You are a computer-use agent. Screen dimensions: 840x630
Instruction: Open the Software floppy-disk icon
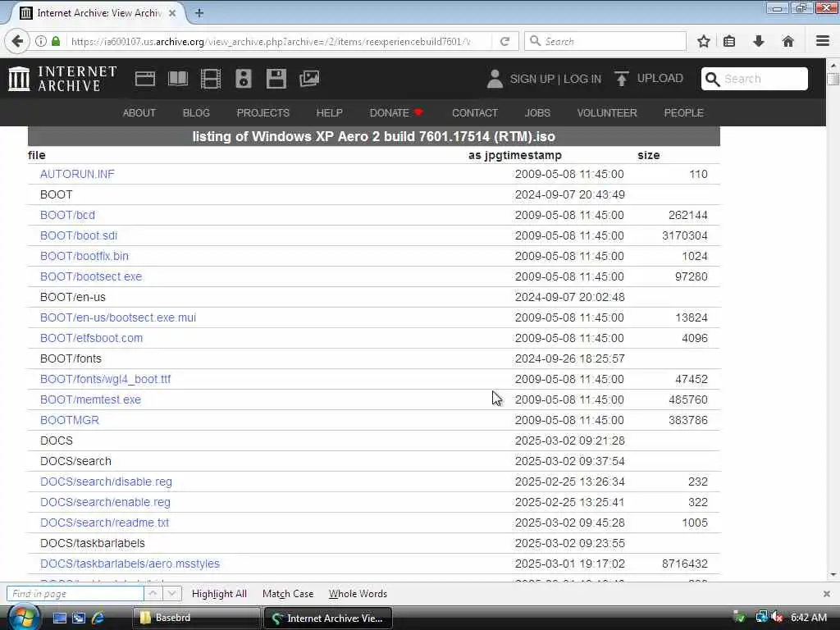[x=276, y=79]
